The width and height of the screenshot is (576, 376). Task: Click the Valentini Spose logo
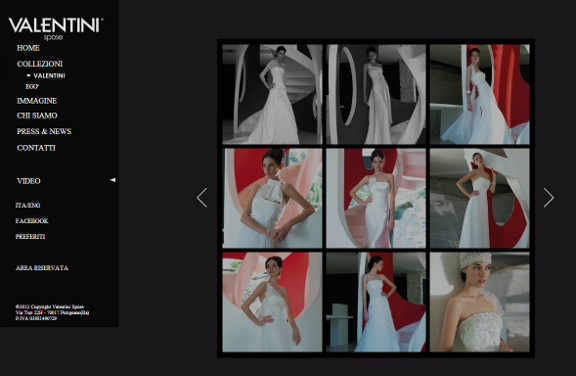[56, 29]
